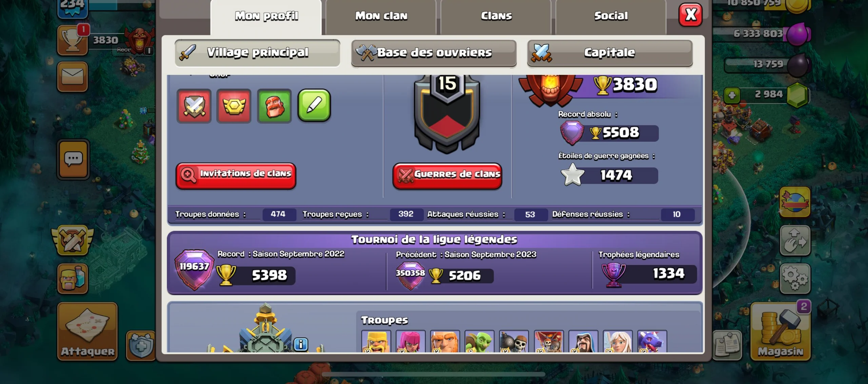Switch to Social tab
868x384 pixels.
(611, 16)
